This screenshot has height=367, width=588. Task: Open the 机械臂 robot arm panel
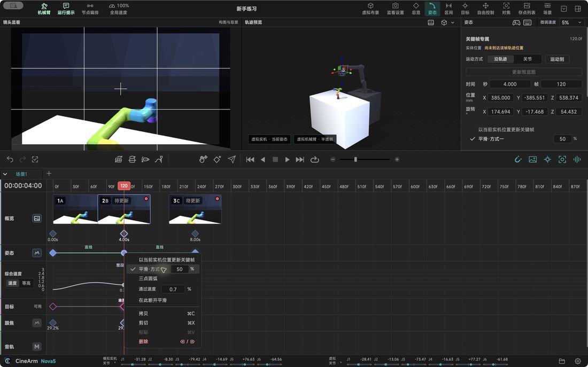point(44,9)
